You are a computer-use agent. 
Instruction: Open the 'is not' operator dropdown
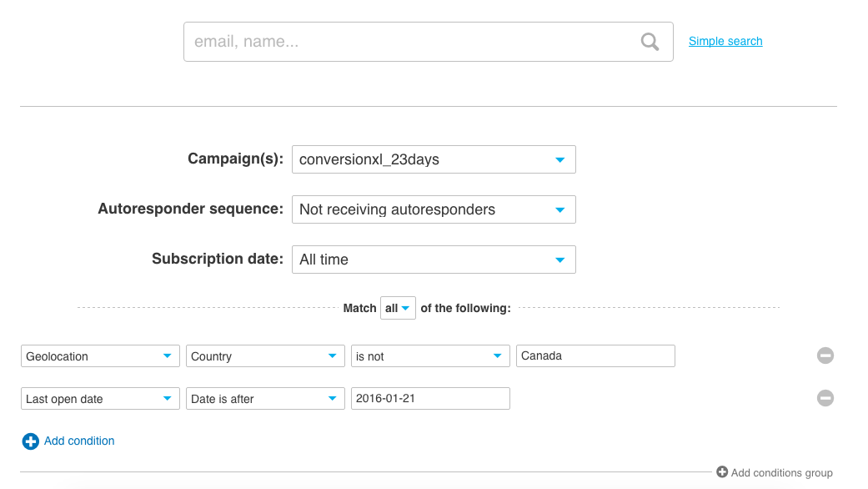pyautogui.click(x=430, y=356)
